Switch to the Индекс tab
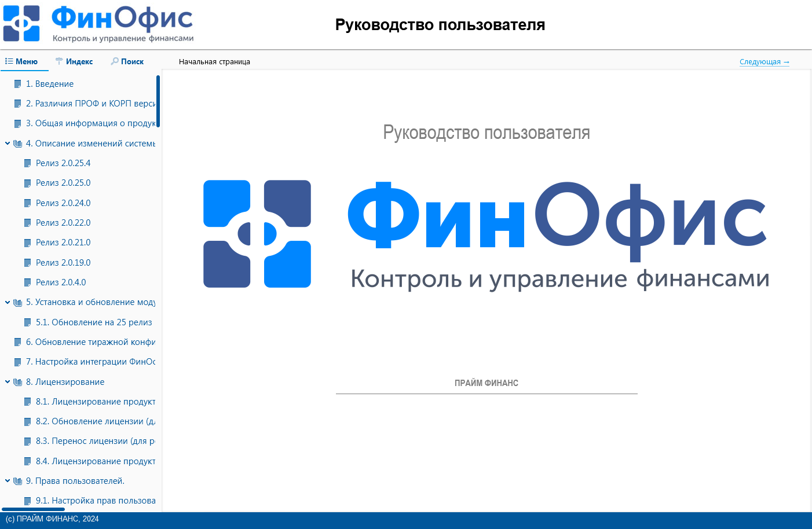The width and height of the screenshot is (812, 529). click(x=74, y=61)
